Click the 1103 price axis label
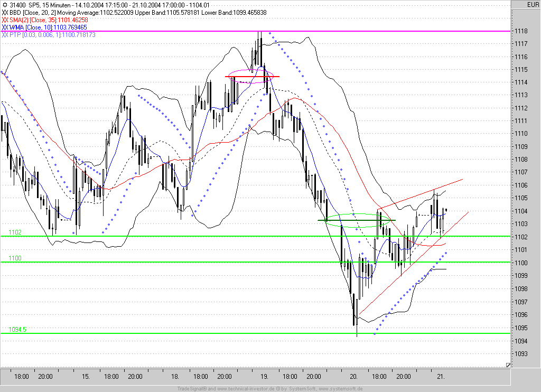 (x=521, y=224)
